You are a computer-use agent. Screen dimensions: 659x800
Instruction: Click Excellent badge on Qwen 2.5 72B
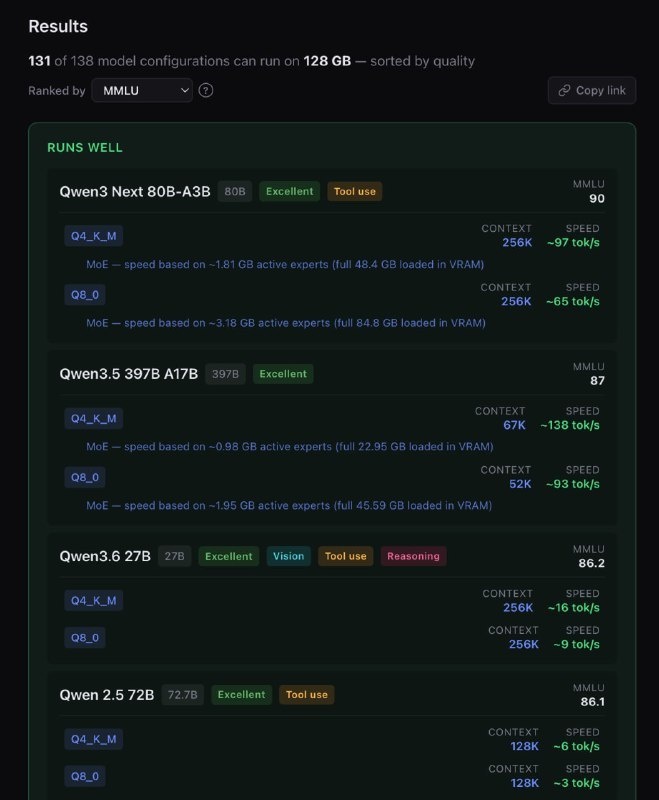[x=241, y=695]
